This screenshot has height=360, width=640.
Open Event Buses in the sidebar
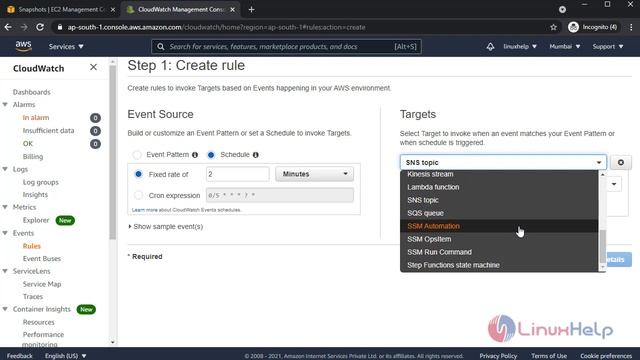point(42,259)
